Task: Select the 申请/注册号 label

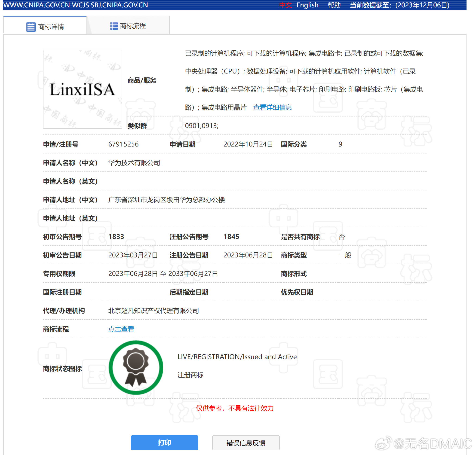Action: pyautogui.click(x=61, y=144)
